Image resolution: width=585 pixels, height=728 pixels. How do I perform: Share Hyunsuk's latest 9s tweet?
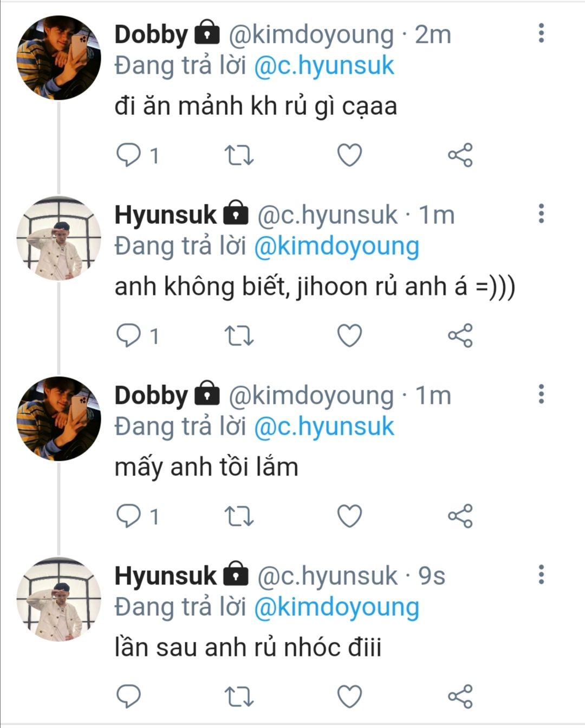460,697
